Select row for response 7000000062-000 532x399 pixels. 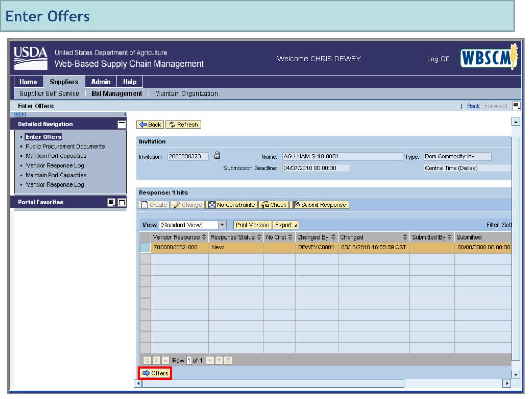click(x=145, y=248)
